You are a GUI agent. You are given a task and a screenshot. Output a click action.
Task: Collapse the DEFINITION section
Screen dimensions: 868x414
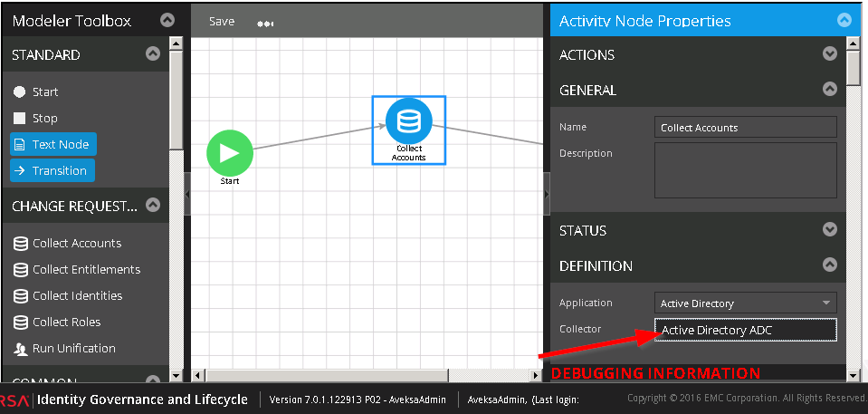coord(829,265)
